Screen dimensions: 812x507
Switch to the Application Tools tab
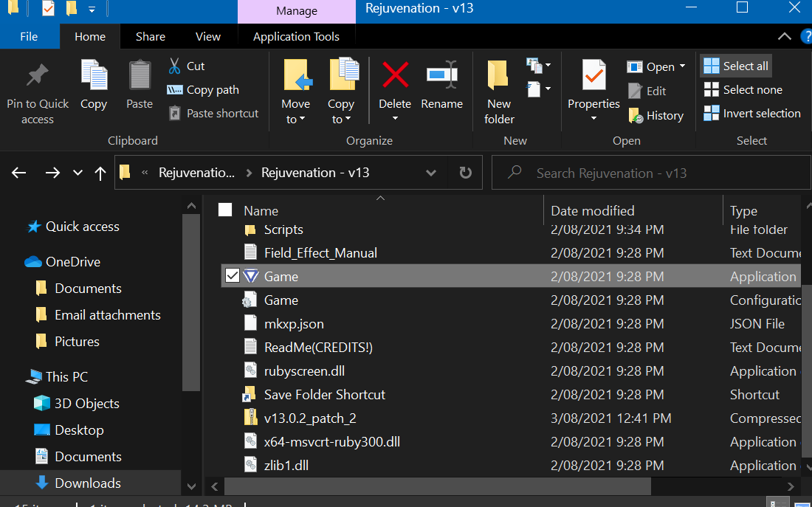click(296, 37)
